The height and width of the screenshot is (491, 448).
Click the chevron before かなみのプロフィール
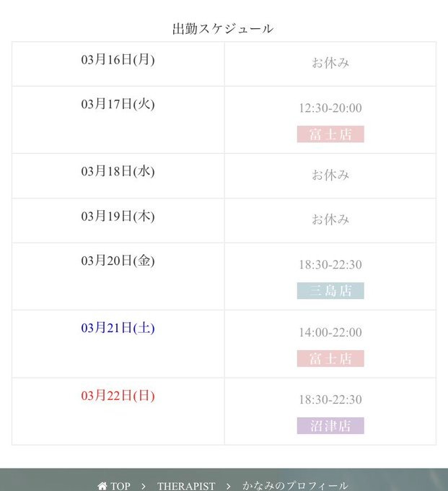229,486
